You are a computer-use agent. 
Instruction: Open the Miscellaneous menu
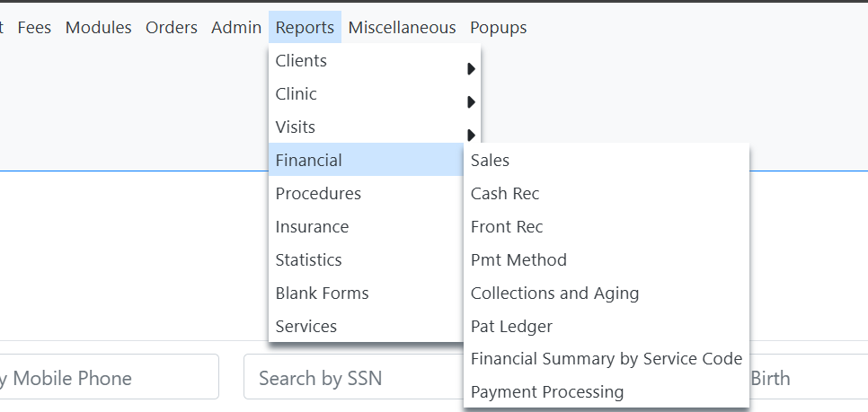pyautogui.click(x=402, y=28)
